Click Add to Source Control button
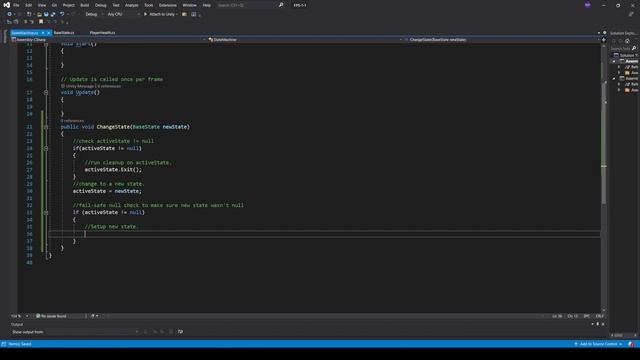 click(598, 344)
